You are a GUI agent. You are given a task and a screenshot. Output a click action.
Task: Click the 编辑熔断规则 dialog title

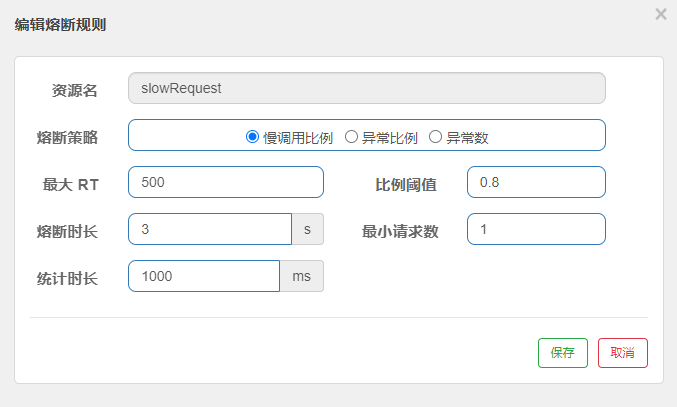click(60, 24)
